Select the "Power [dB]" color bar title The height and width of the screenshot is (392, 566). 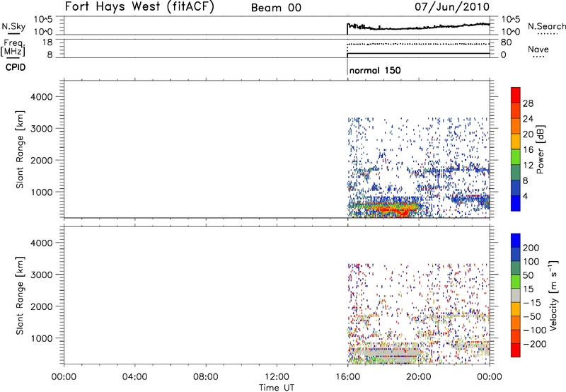coord(541,149)
